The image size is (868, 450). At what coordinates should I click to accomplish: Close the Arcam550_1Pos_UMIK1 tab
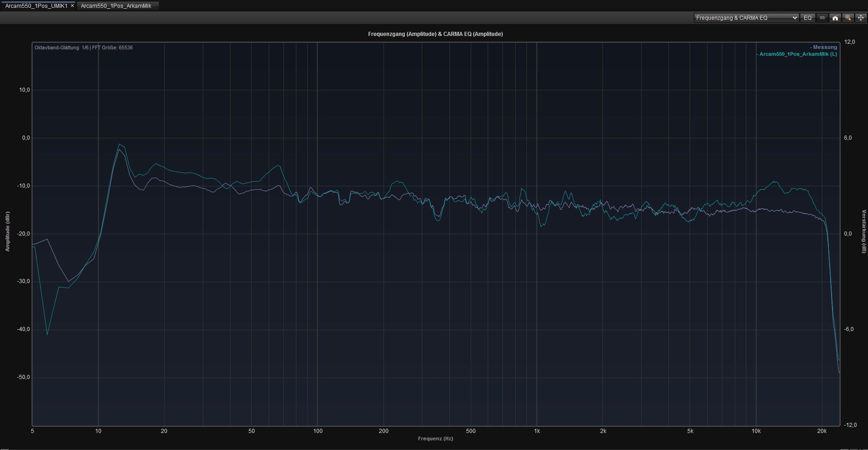click(x=72, y=6)
